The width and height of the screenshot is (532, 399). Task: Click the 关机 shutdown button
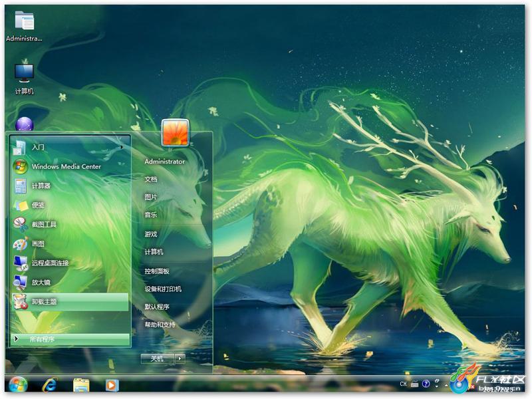coord(158,358)
